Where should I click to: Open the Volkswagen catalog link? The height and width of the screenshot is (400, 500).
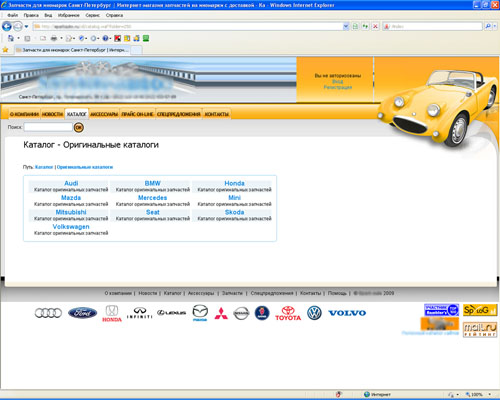pos(71,227)
